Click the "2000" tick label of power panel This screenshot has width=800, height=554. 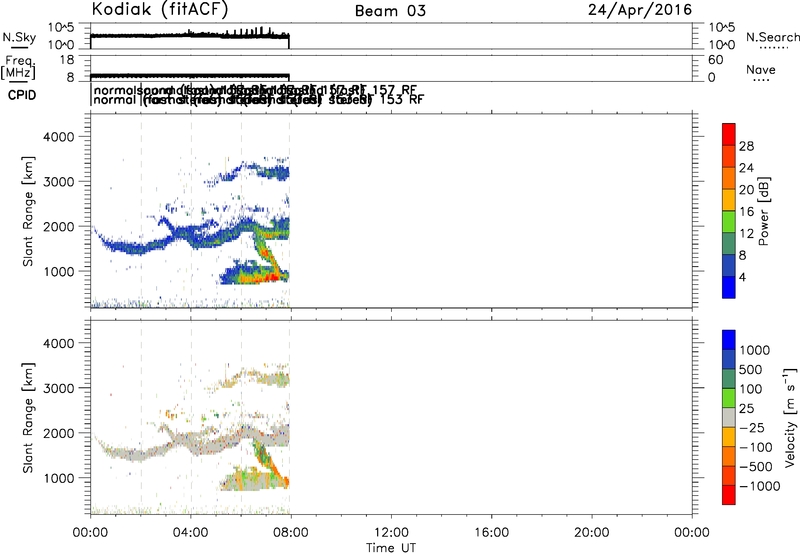58,226
